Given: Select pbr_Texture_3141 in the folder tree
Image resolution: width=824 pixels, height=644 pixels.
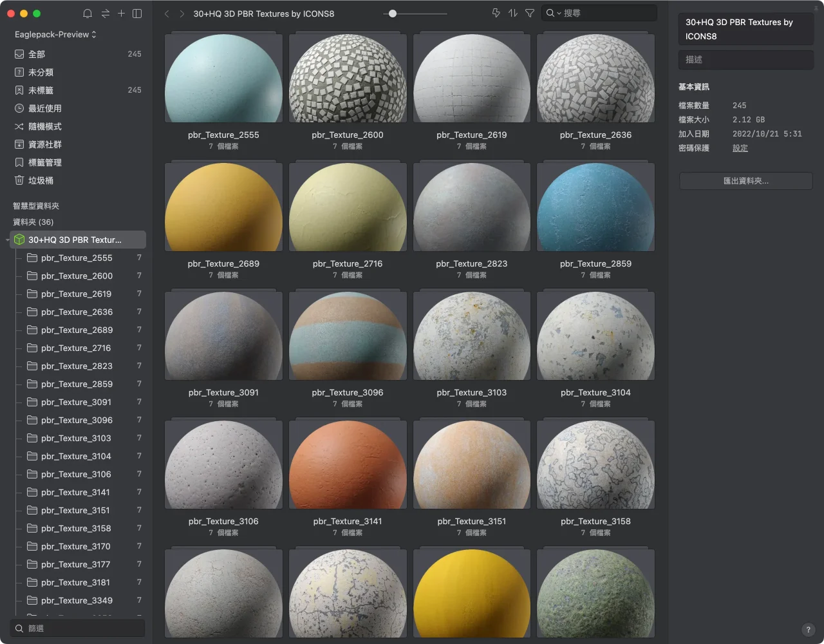Looking at the screenshot, I should point(78,492).
